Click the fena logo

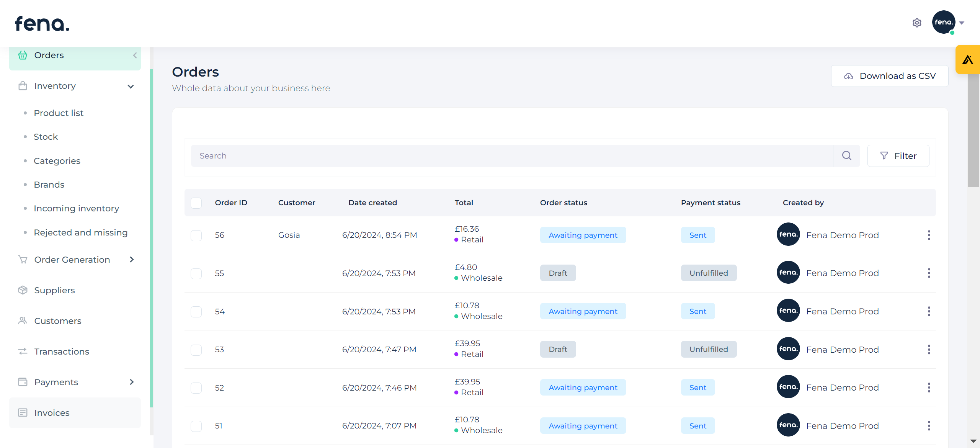(42, 24)
